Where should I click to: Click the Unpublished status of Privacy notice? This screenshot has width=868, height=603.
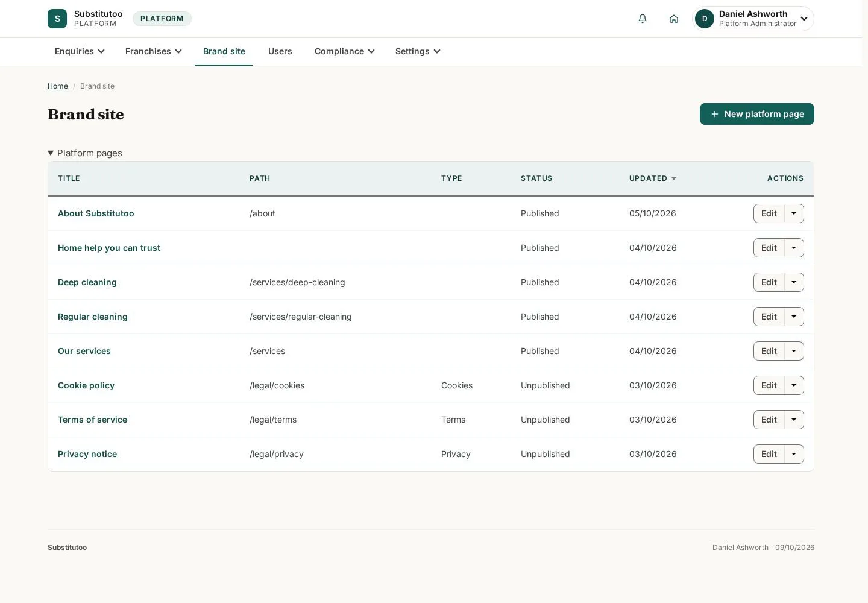click(x=545, y=454)
